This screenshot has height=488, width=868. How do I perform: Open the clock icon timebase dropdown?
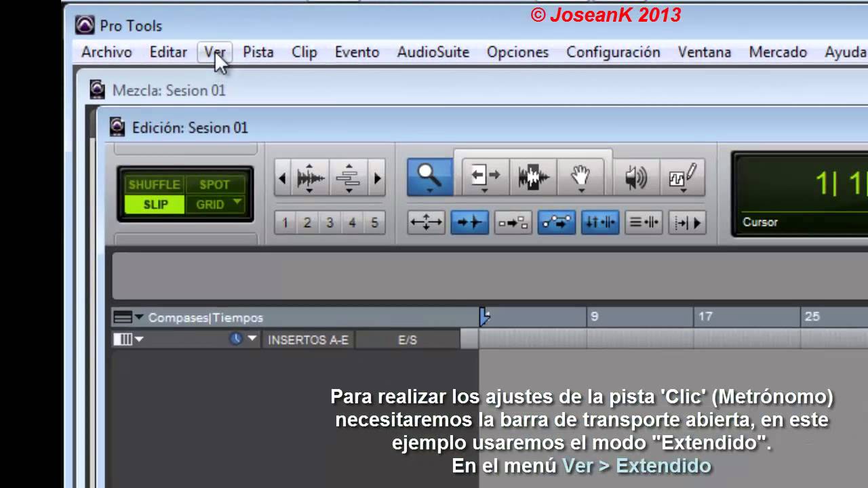click(243, 338)
